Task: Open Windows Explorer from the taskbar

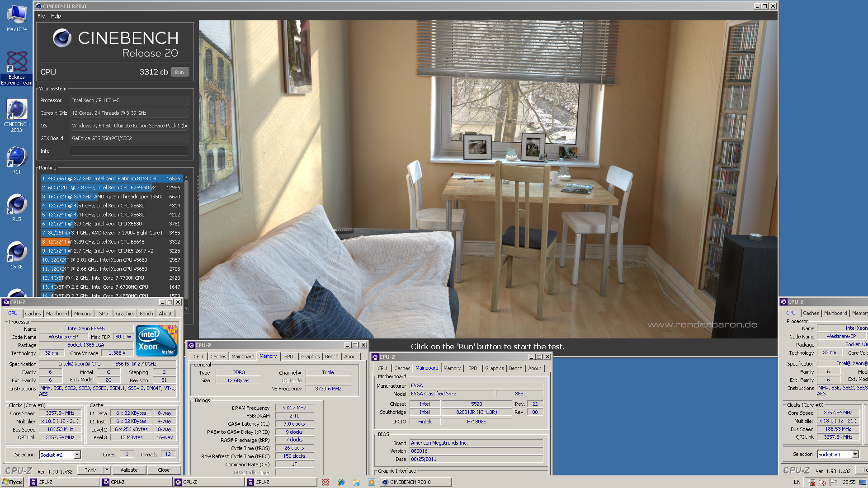Action: (356, 482)
